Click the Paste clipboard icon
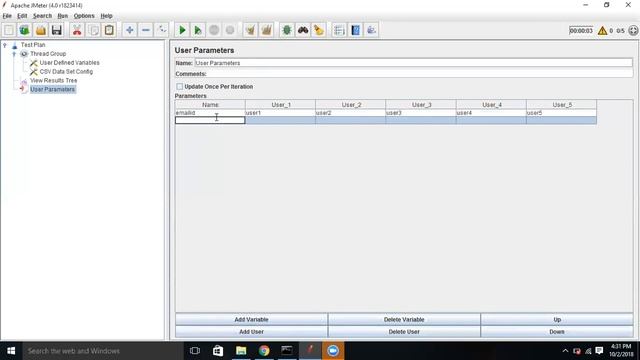640x360 pixels. tap(109, 30)
